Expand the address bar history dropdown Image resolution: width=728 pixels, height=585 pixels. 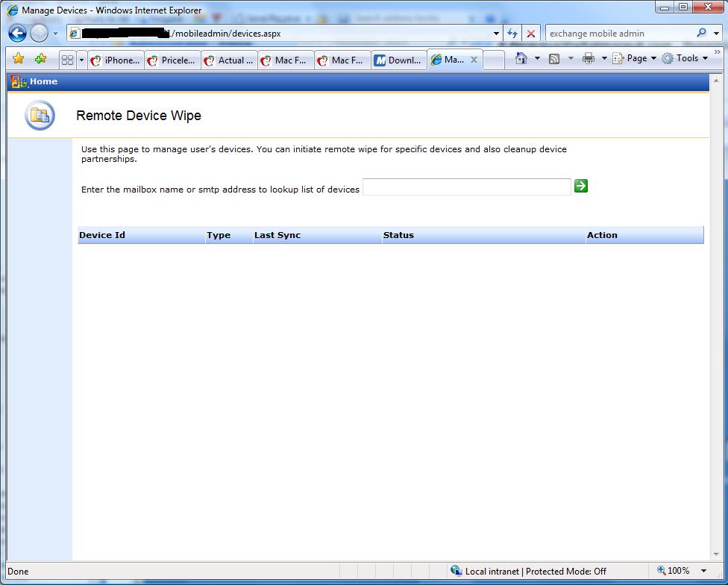pos(496,34)
